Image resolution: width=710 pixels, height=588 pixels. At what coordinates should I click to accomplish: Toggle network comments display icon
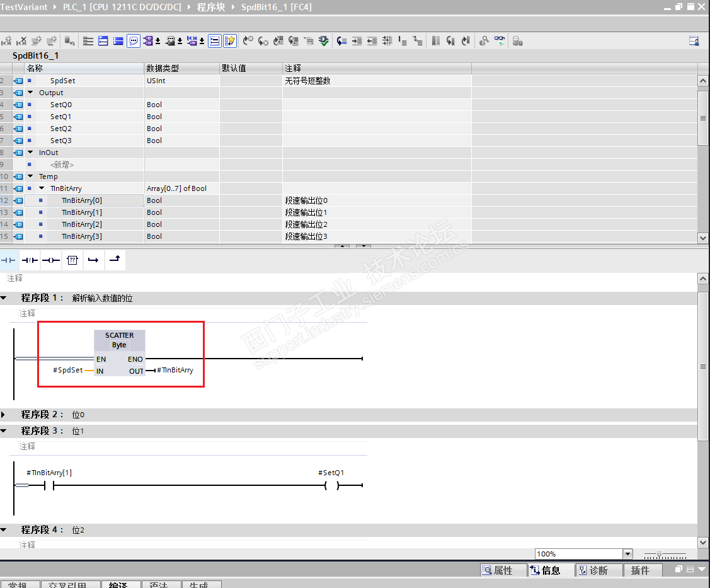pyautogui.click(x=215, y=41)
